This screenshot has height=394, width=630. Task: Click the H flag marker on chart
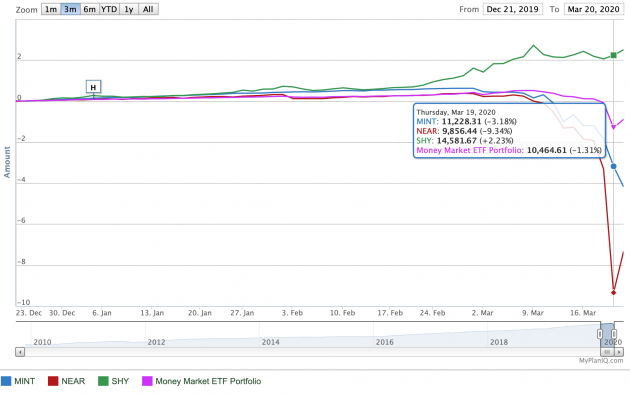(x=93, y=87)
